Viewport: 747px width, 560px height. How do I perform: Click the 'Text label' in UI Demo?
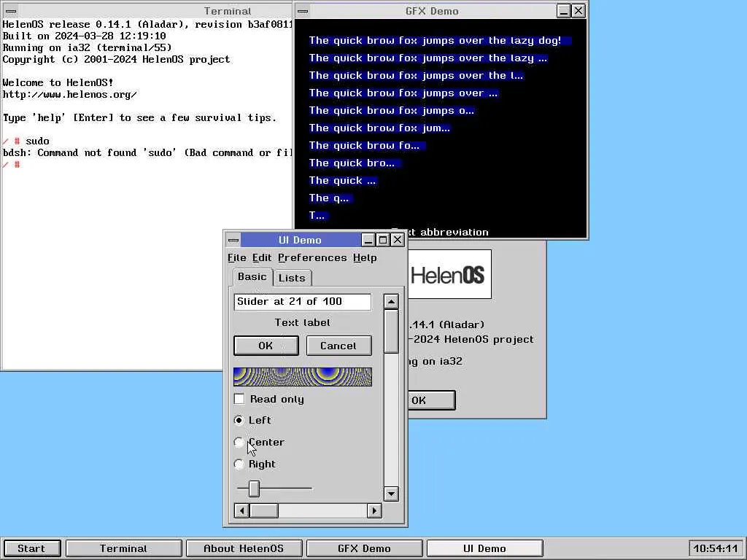click(x=303, y=322)
